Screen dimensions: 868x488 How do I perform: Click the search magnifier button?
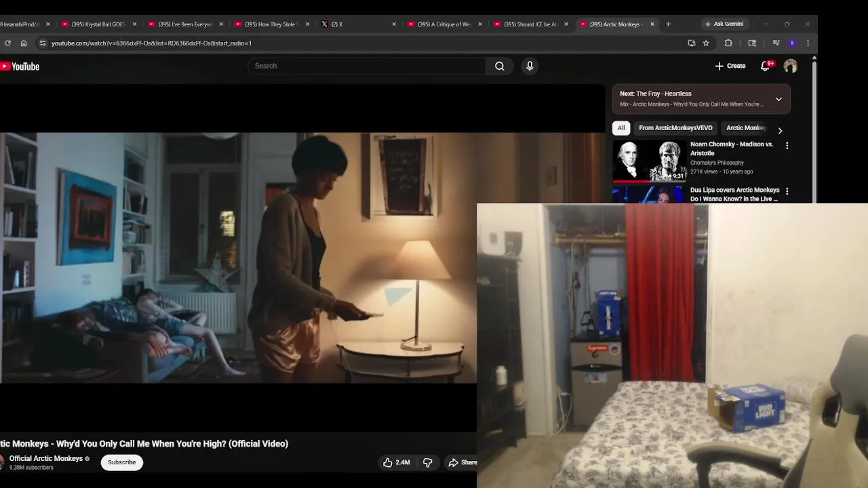coord(500,66)
